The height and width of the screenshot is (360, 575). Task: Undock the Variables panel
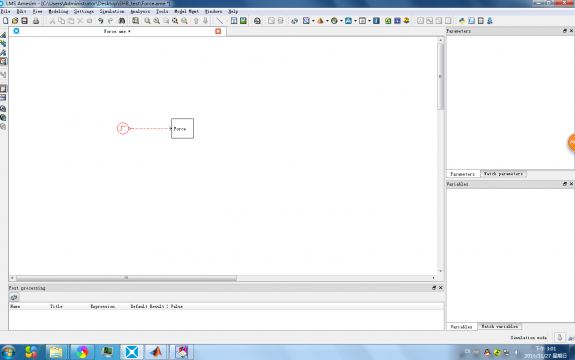click(565, 184)
